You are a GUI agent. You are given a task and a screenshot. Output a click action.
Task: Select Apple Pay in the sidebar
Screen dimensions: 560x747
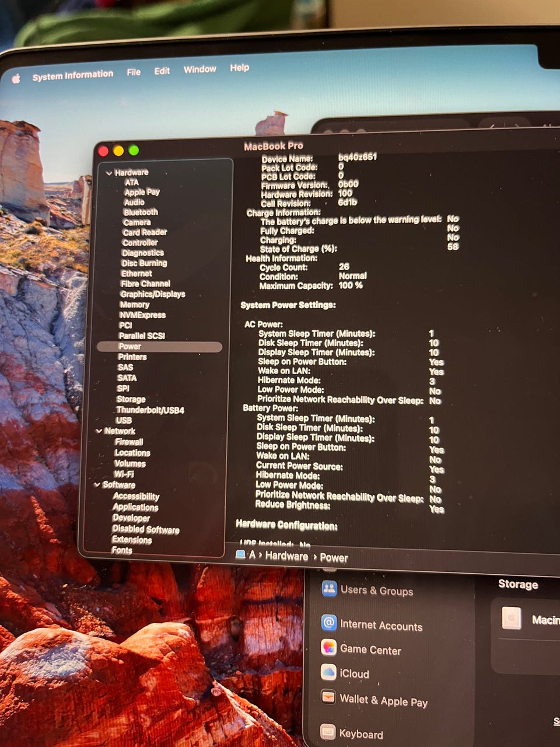(x=142, y=192)
